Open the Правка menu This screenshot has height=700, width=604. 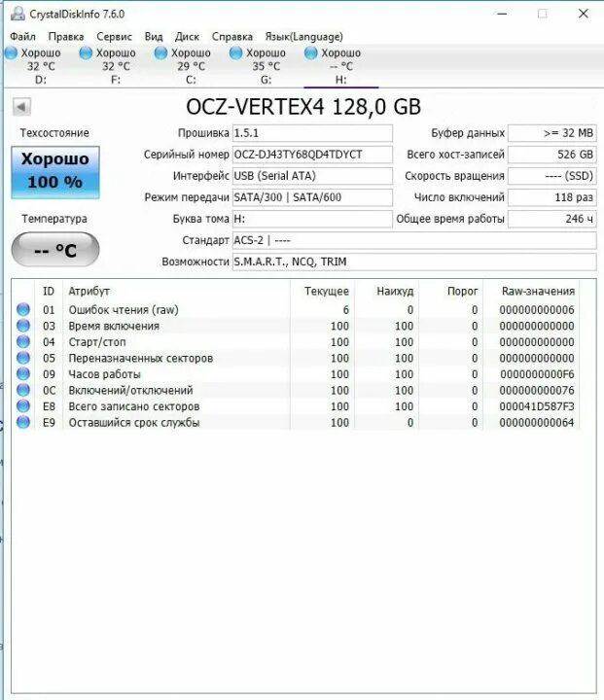click(x=66, y=37)
